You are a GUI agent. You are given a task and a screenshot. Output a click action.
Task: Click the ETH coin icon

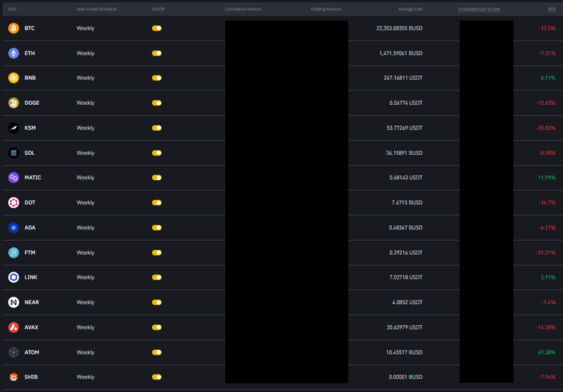pos(13,53)
